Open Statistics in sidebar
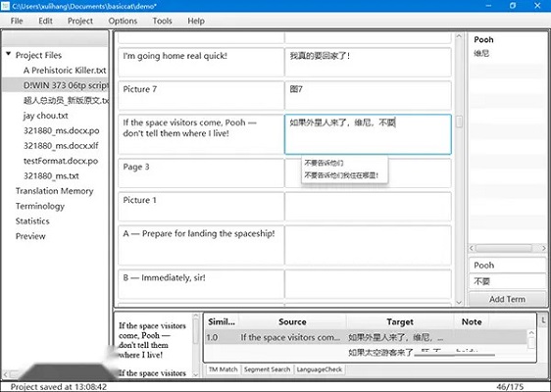The height and width of the screenshot is (392, 551). (x=32, y=221)
